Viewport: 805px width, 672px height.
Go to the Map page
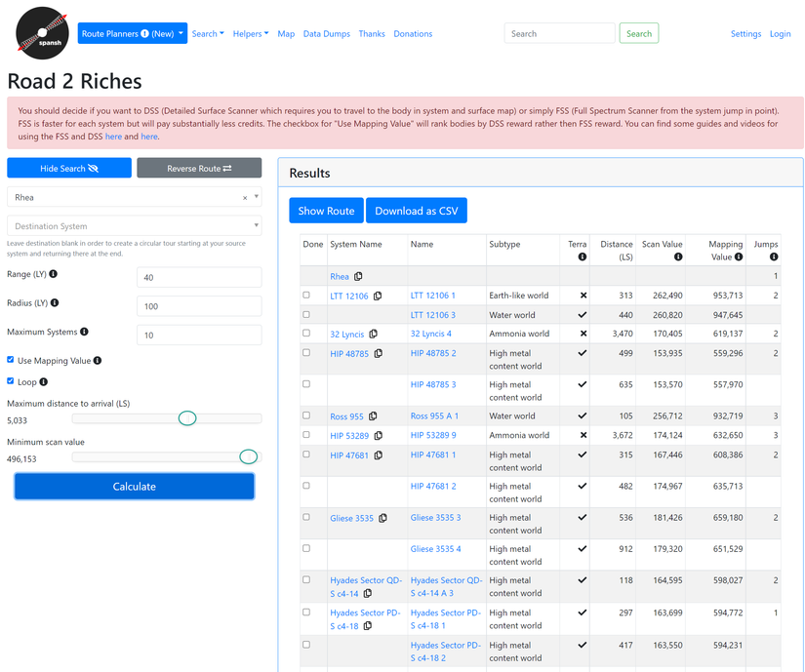click(286, 33)
